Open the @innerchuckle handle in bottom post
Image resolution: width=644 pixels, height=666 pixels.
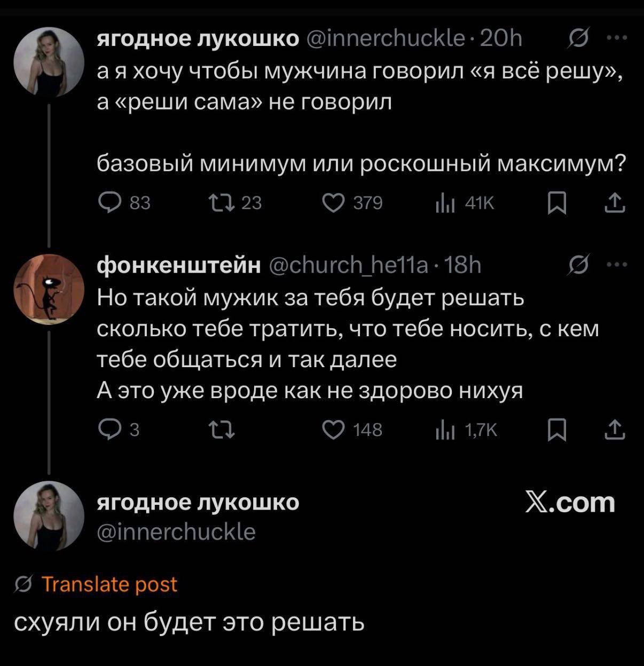[176, 532]
